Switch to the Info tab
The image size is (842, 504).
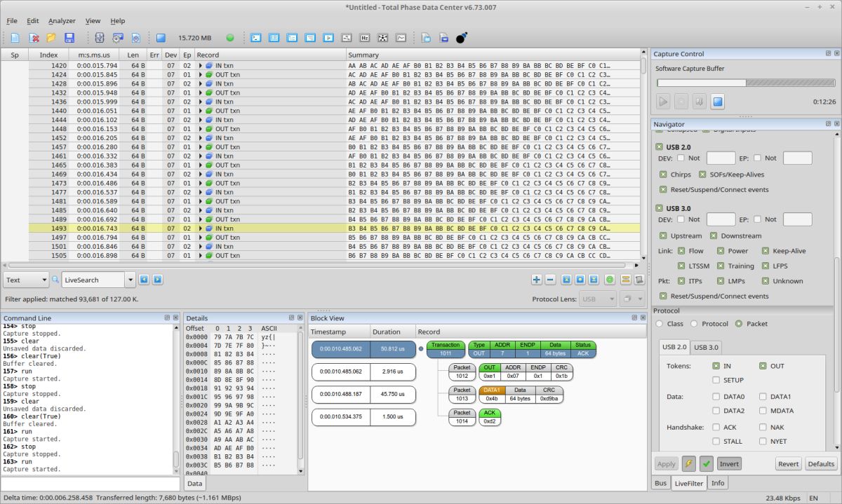[718, 483]
